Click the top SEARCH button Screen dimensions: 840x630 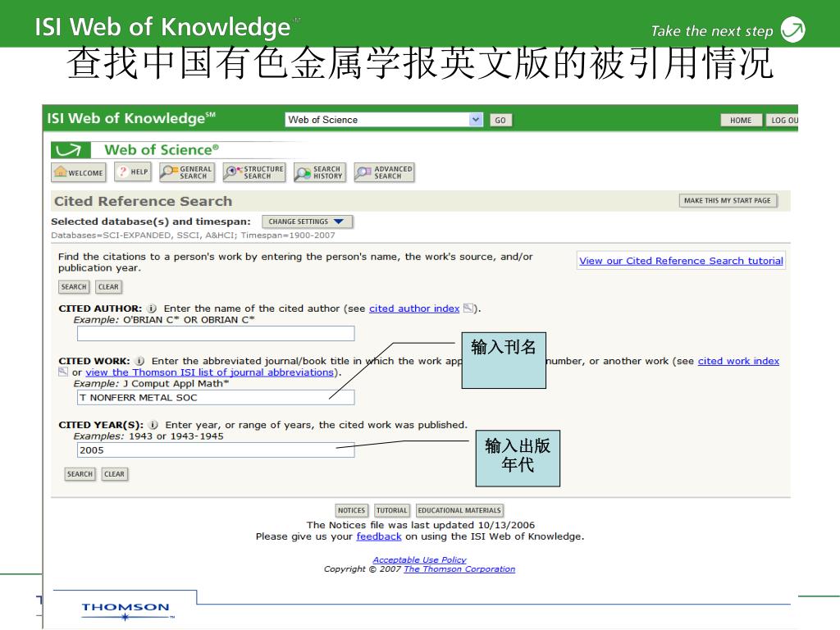pyautogui.click(x=74, y=286)
